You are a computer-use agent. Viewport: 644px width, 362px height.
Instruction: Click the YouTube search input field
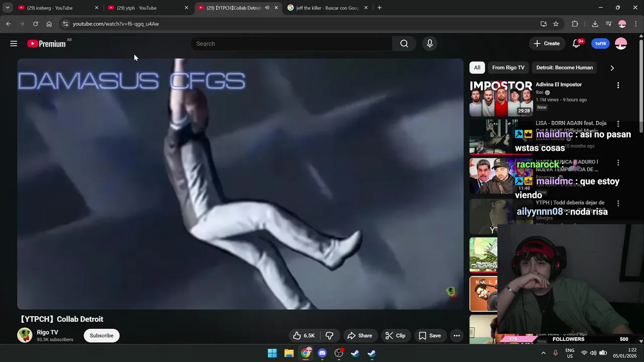(x=291, y=44)
